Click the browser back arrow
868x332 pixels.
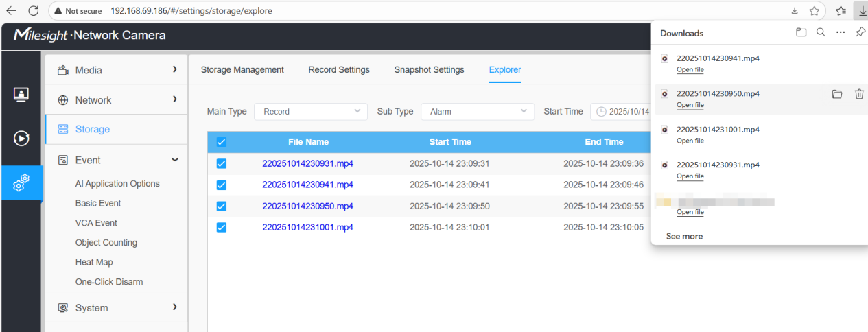click(x=11, y=10)
